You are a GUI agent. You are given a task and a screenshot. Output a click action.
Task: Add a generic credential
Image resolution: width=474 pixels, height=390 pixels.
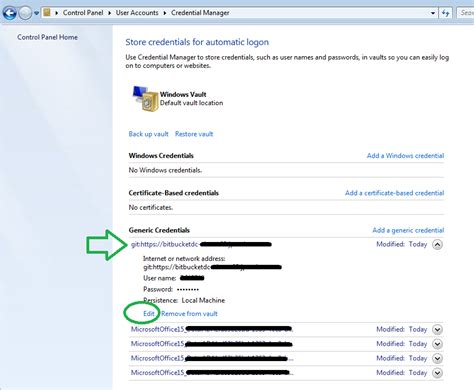pyautogui.click(x=408, y=230)
